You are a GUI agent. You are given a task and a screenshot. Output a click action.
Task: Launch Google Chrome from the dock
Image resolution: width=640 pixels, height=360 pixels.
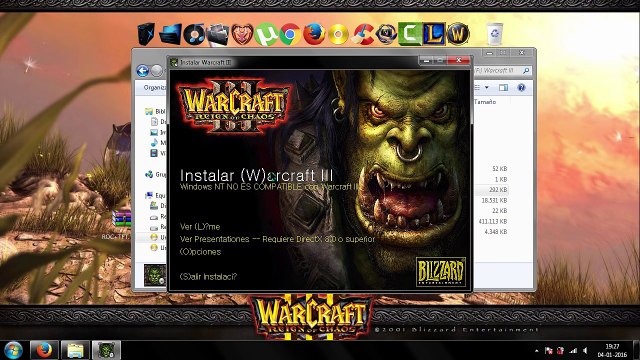click(289, 34)
